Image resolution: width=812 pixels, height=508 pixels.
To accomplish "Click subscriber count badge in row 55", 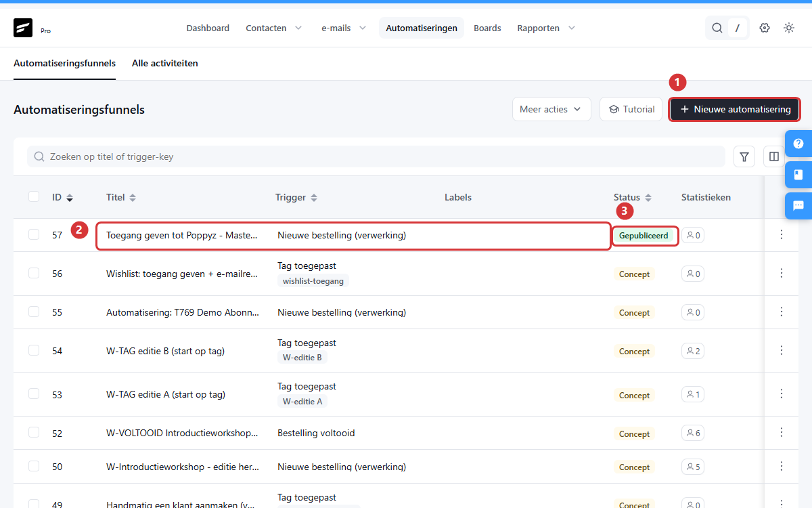I will point(693,313).
